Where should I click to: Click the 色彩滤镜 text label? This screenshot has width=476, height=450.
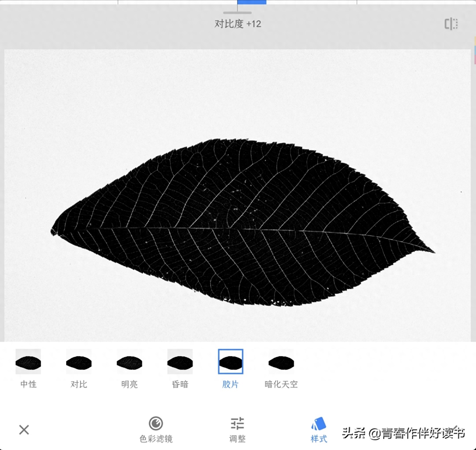[x=156, y=439]
